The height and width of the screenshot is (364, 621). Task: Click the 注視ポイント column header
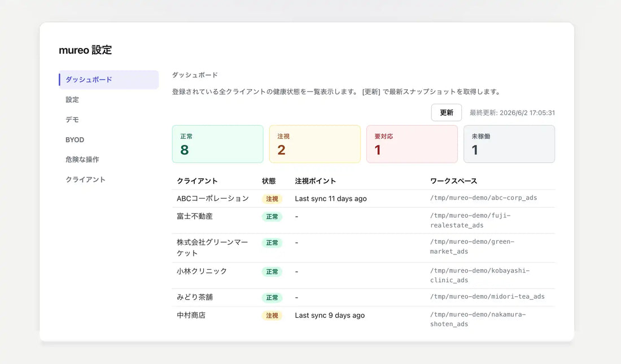click(x=315, y=181)
